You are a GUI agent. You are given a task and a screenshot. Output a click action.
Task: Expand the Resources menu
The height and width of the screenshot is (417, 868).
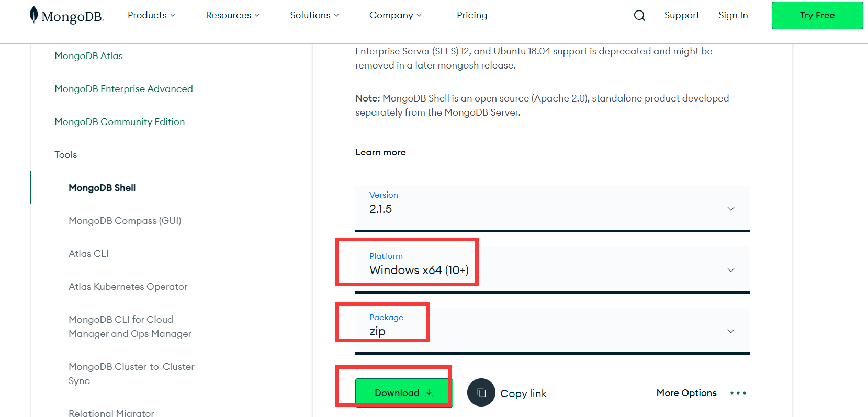233,15
